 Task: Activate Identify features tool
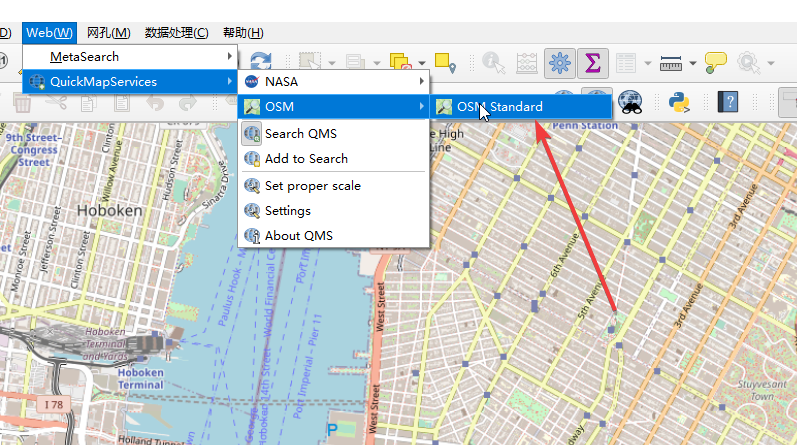click(494, 63)
